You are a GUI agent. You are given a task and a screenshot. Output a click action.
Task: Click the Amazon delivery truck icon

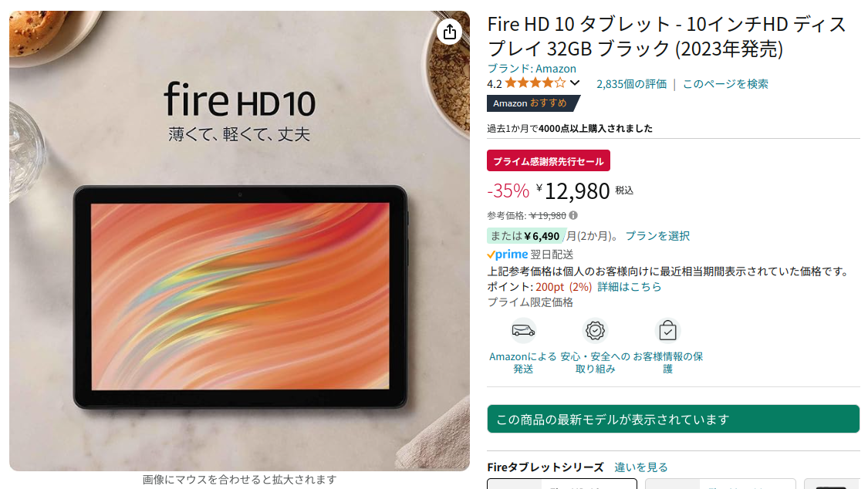[523, 331]
